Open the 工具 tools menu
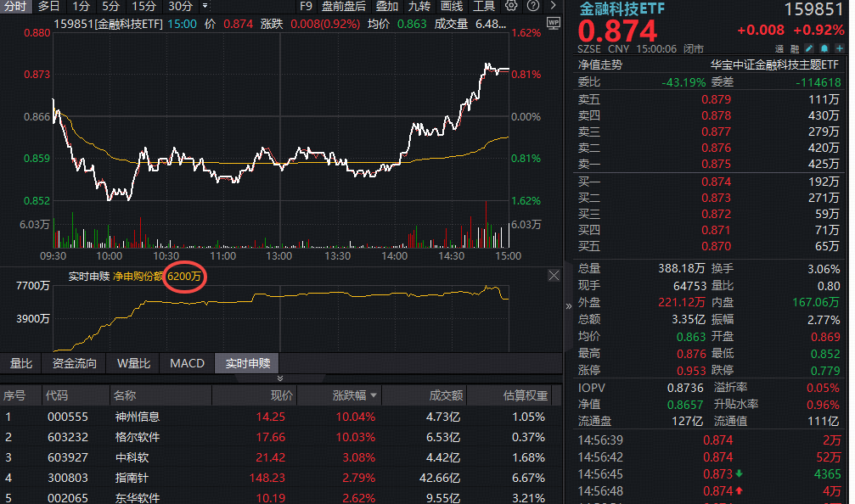 pyautogui.click(x=483, y=6)
